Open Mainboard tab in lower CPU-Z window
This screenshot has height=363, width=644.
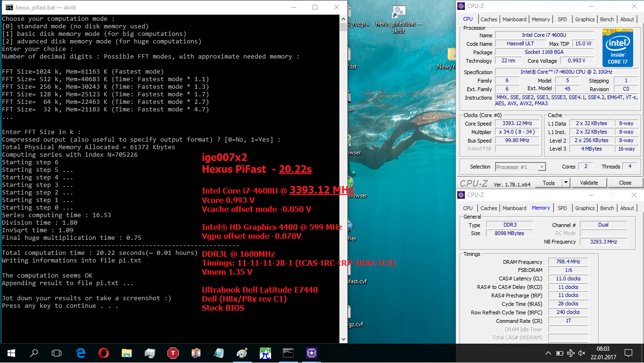[514, 208]
